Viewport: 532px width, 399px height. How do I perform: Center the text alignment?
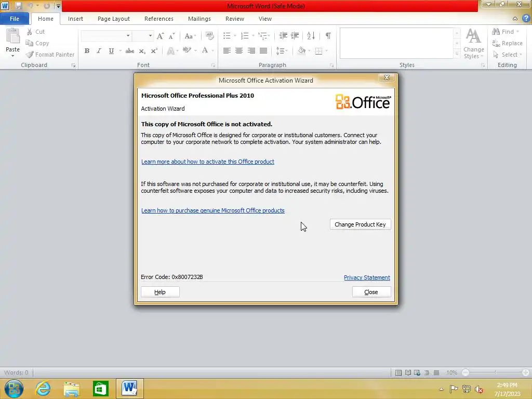[x=239, y=51]
